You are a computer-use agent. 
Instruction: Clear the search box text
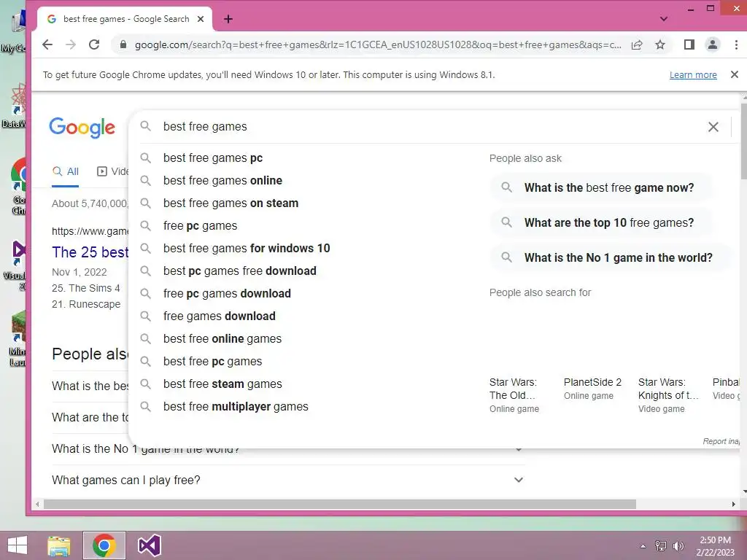tap(713, 127)
